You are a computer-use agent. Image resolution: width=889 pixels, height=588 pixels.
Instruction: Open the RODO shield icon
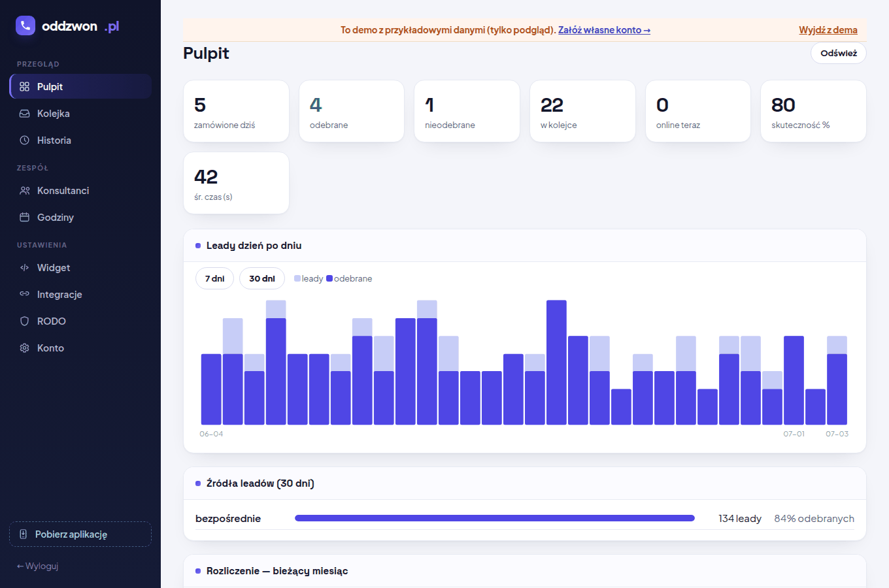[x=25, y=321]
